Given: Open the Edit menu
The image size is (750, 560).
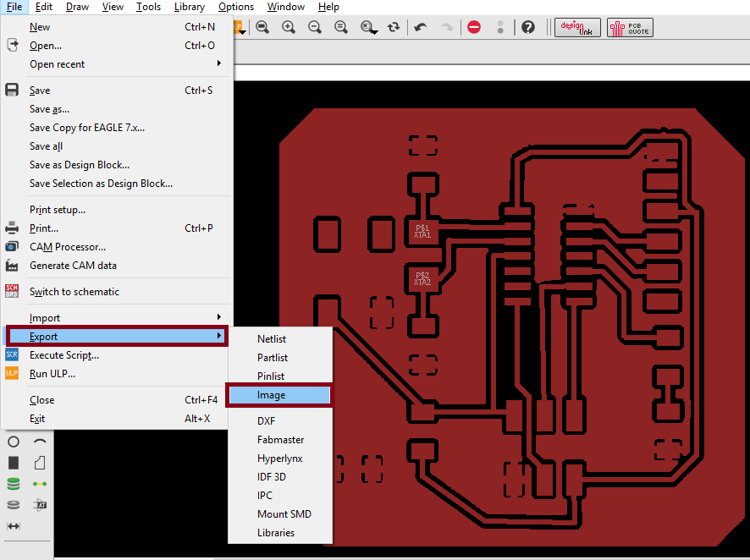Looking at the screenshot, I should pyautogui.click(x=44, y=7).
